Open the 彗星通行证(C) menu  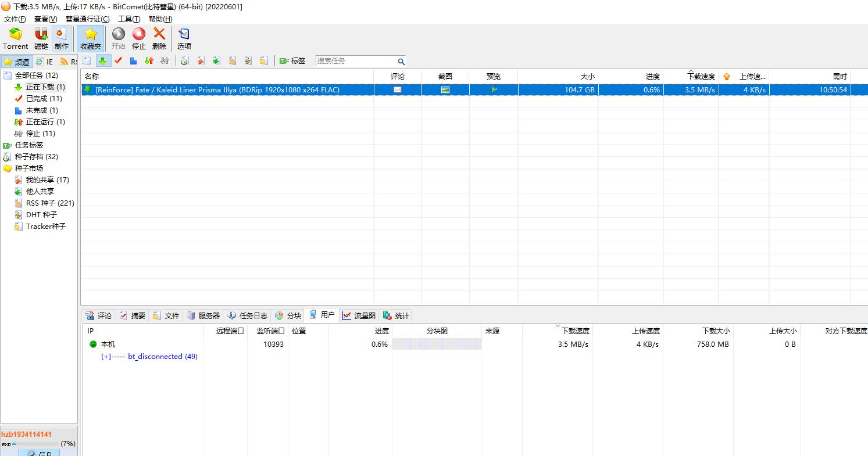[x=87, y=19]
